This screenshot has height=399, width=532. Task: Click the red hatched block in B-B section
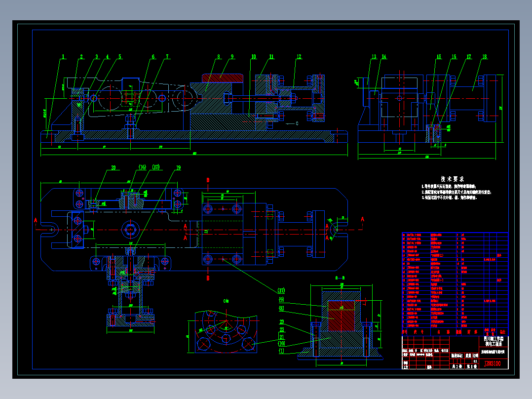[341, 316]
